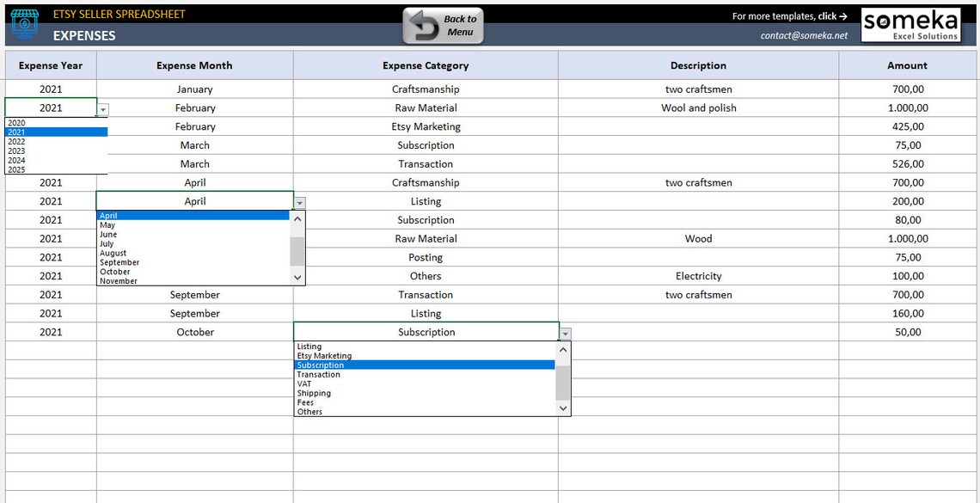Open the Someka Excel Solutions logo
This screenshot has width=980, height=503.
(910, 25)
